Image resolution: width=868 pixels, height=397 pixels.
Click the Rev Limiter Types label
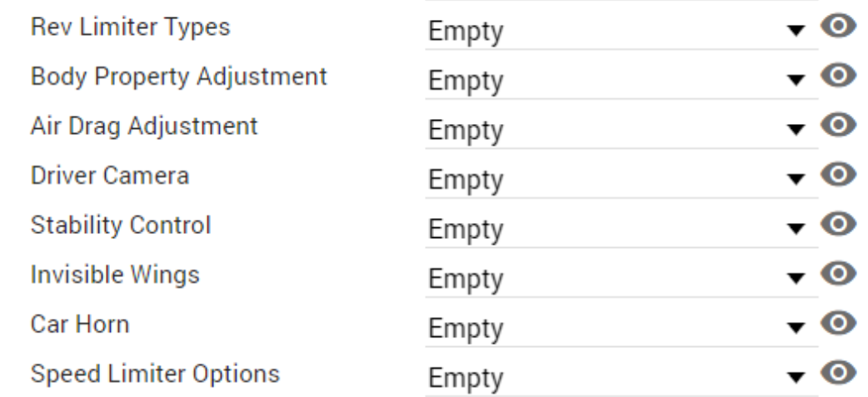click(x=130, y=27)
